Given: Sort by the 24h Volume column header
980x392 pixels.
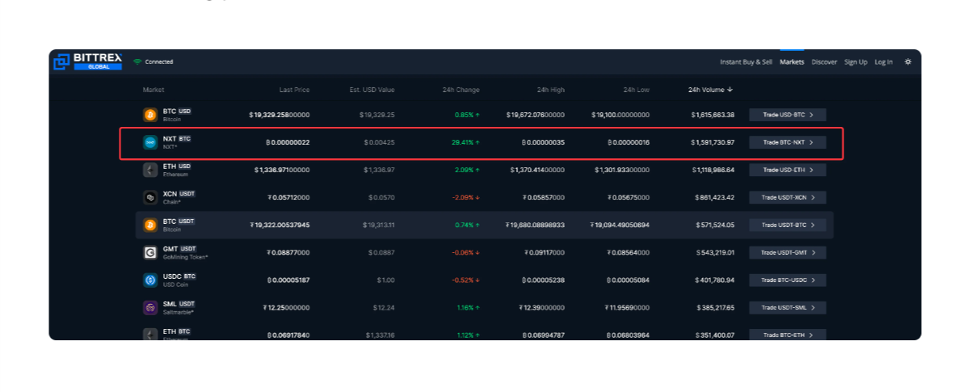Looking at the screenshot, I should pos(711,90).
